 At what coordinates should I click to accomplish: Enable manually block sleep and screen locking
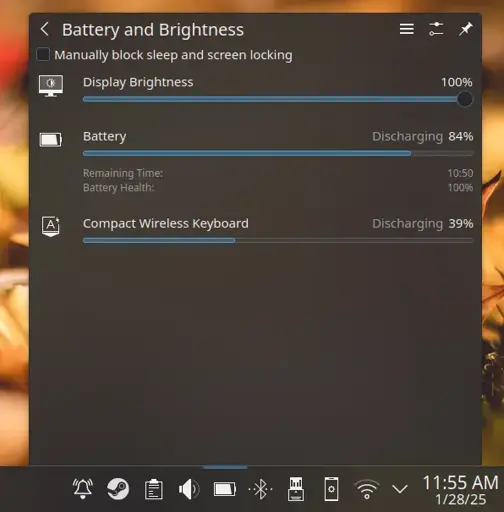point(43,54)
